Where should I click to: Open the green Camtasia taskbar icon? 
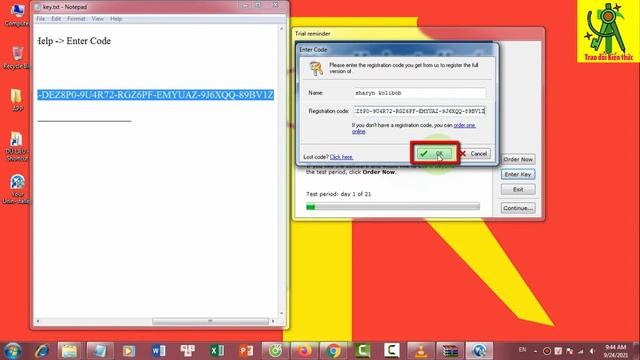coord(362,351)
